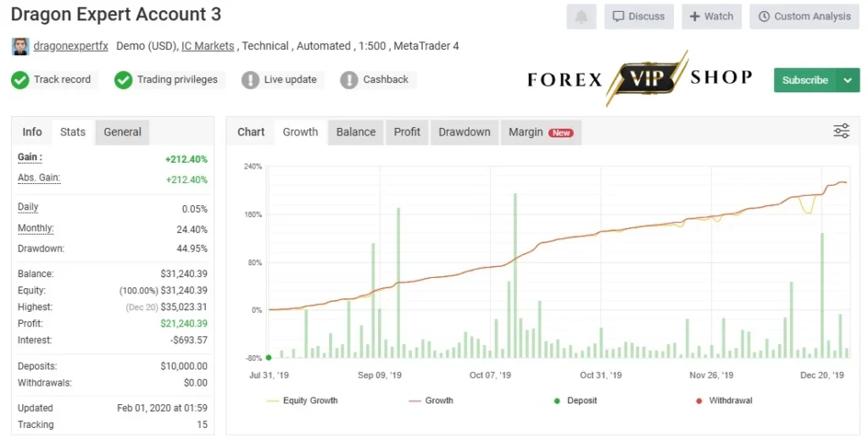The height and width of the screenshot is (439, 868).
Task: Click the Watch button
Action: coord(711,17)
